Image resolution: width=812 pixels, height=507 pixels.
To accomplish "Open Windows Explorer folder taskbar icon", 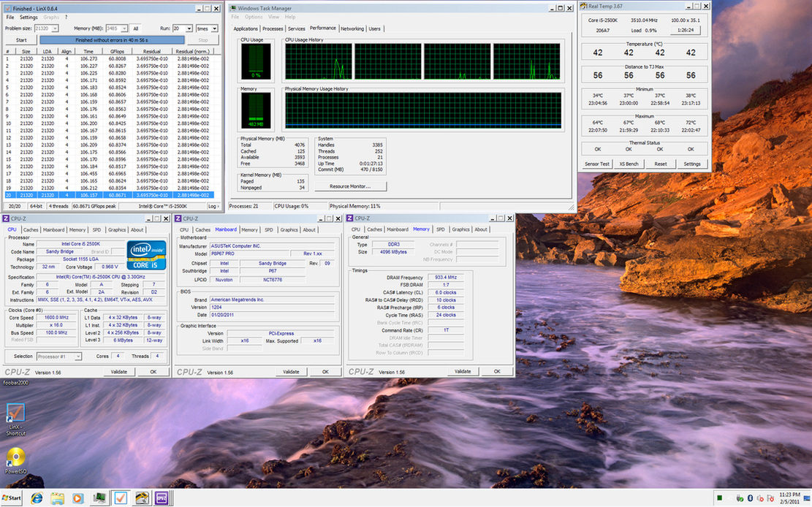I will click(57, 498).
